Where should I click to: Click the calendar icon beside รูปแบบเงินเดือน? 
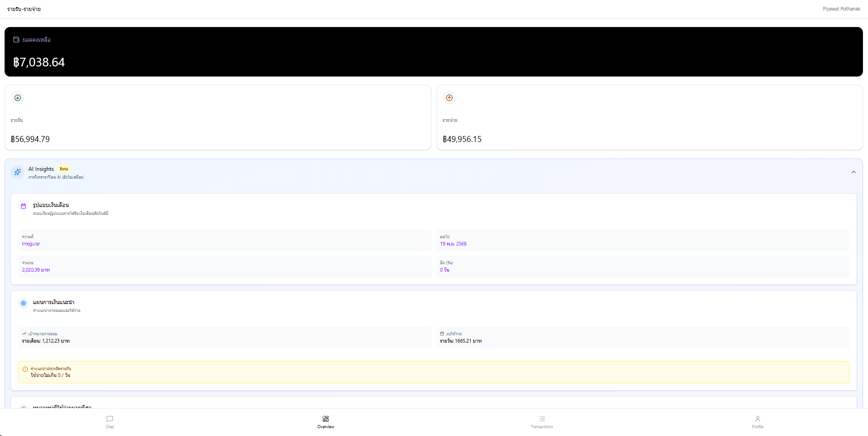[x=23, y=206]
